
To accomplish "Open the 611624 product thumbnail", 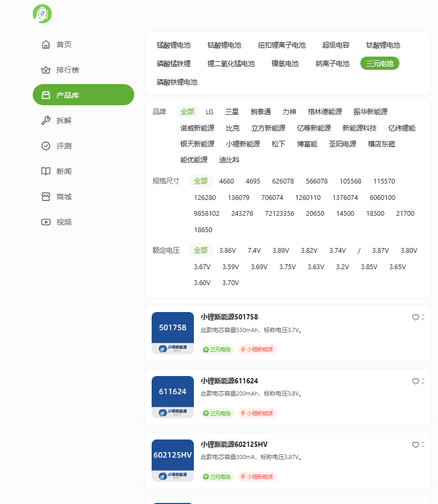I will point(173,397).
